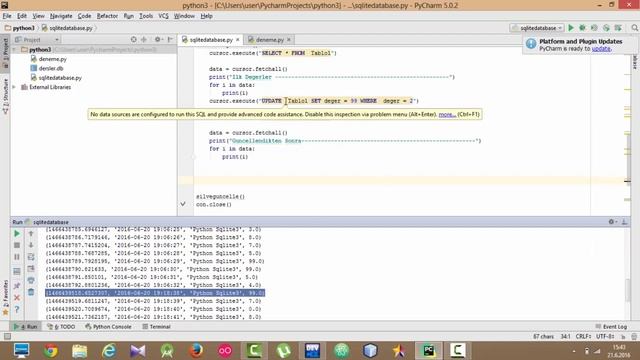Screen dimensions: 640x360
Task: Pause output in the Run panel
Action: (x=17, y=257)
